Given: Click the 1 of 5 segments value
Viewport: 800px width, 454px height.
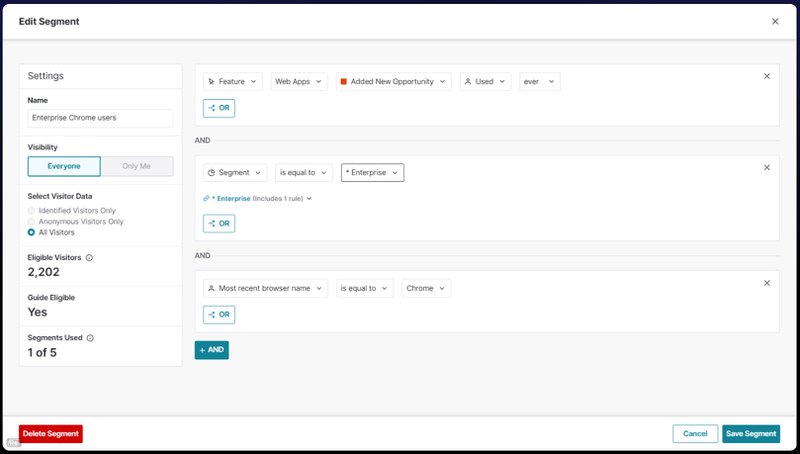Looking at the screenshot, I should [42, 352].
